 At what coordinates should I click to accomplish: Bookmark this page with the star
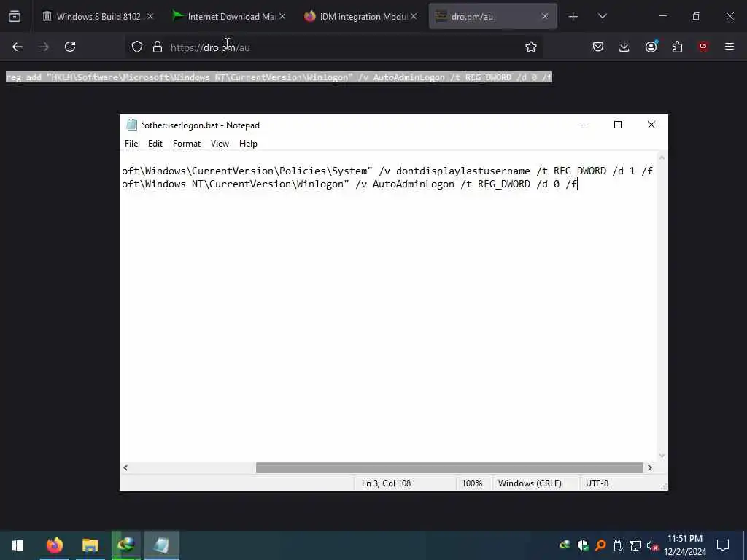point(531,47)
